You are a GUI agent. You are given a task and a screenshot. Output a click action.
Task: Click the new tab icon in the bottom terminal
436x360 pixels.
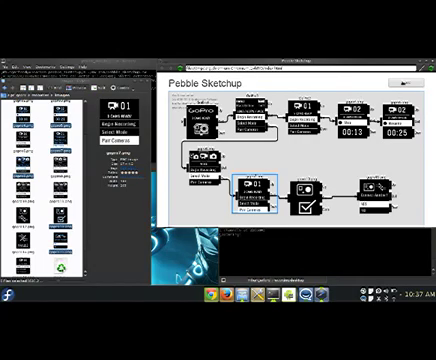pyautogui.click(x=223, y=280)
